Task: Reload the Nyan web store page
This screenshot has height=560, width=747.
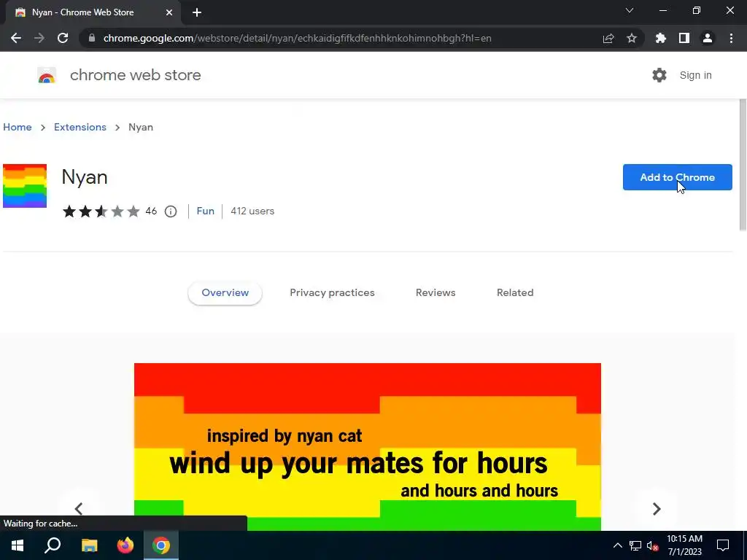Action: point(63,38)
